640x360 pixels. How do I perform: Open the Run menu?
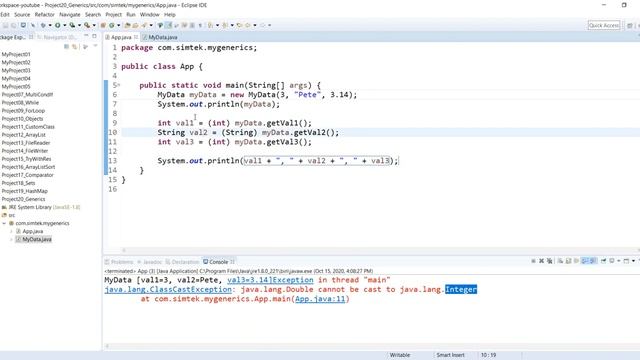(131, 14)
